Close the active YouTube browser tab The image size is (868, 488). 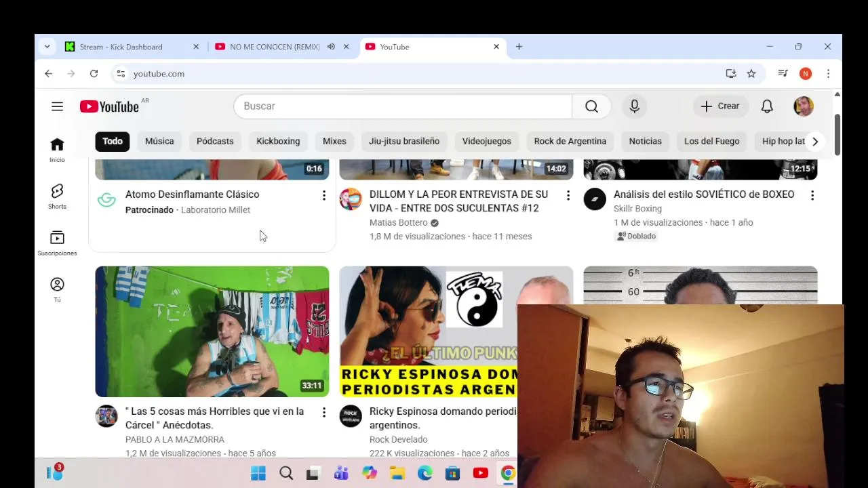(496, 47)
